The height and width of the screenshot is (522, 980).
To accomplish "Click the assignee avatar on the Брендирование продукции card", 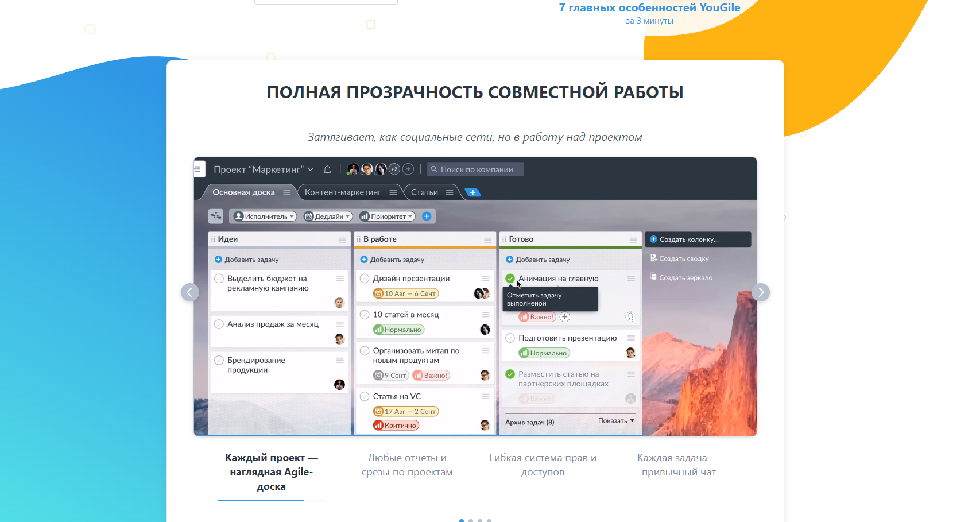I will (339, 385).
